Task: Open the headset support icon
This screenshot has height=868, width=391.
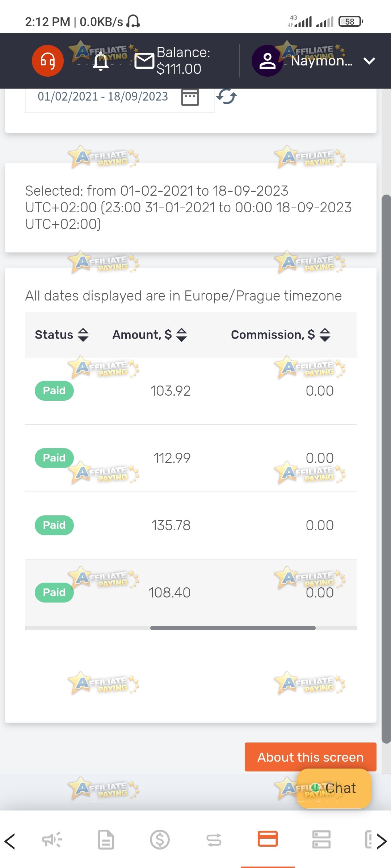Action: pyautogui.click(x=47, y=61)
